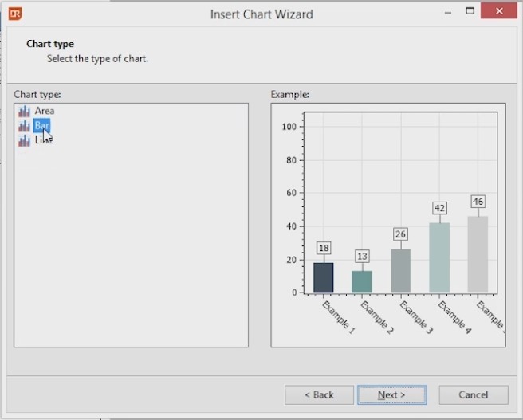Select the Bar entry in the chart type list

tap(42, 126)
